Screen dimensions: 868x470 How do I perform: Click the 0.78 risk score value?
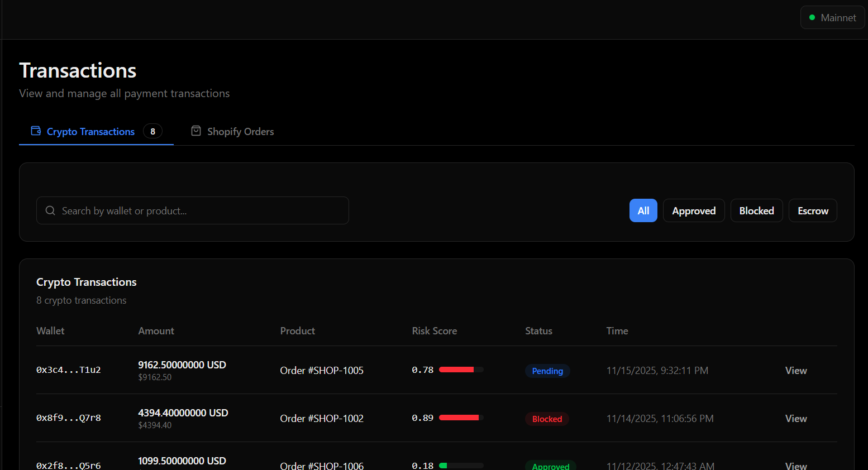(423, 370)
